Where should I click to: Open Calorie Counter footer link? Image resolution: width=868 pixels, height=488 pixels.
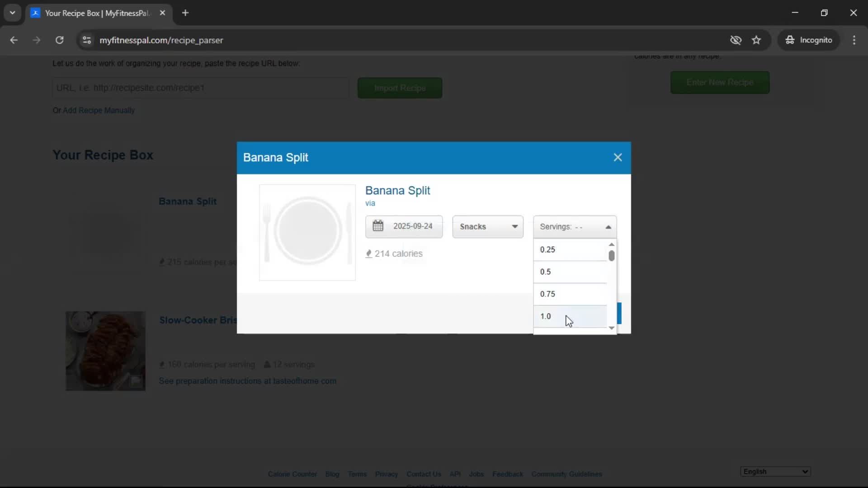point(292,474)
